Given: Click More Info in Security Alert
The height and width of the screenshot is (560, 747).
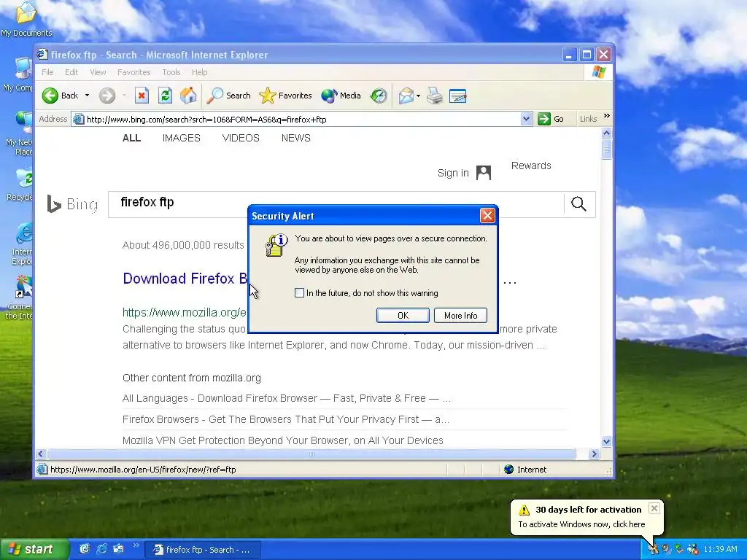Looking at the screenshot, I should pyautogui.click(x=461, y=315).
